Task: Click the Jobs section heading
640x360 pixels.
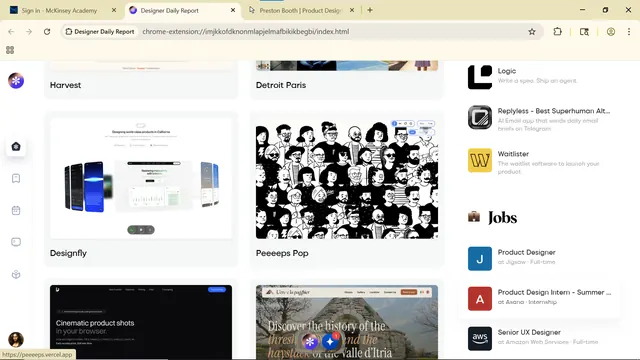Action: [x=502, y=218]
